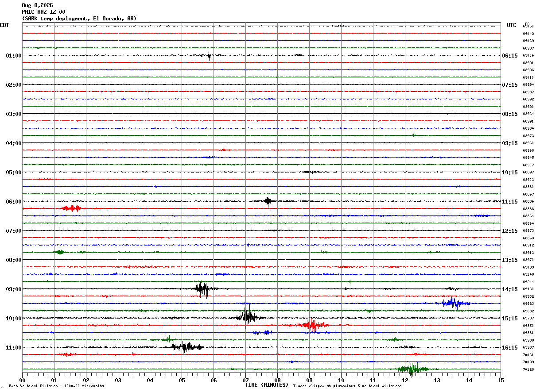The width and height of the screenshot is (536, 392).
Task: Click the DC offset value '70031'
Action: (x=528, y=355)
